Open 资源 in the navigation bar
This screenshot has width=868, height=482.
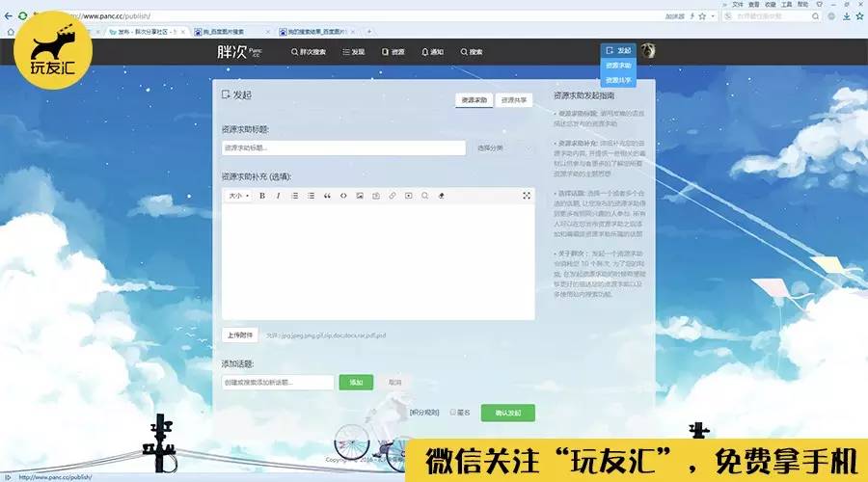[393, 52]
